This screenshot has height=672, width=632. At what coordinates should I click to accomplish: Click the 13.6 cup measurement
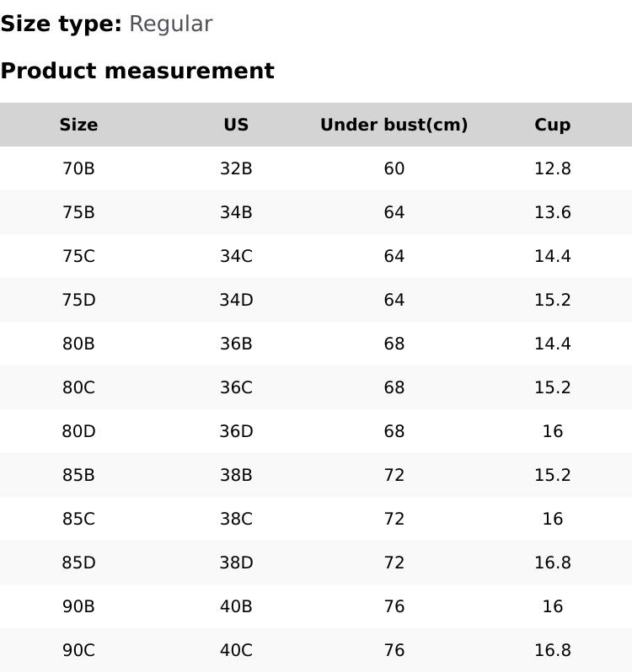tap(552, 212)
